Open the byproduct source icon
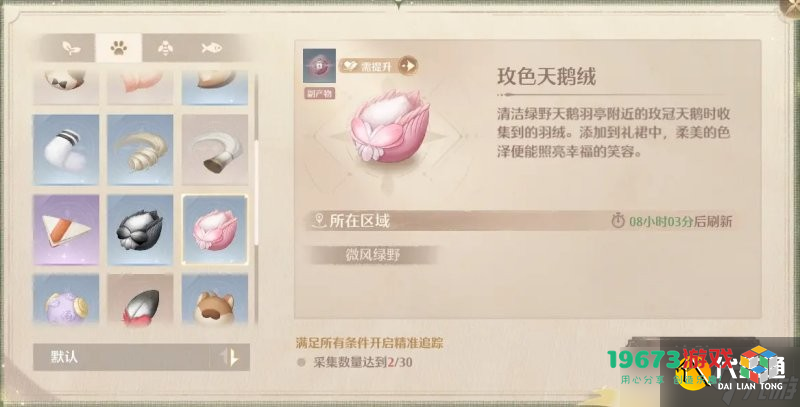 pos(319,66)
